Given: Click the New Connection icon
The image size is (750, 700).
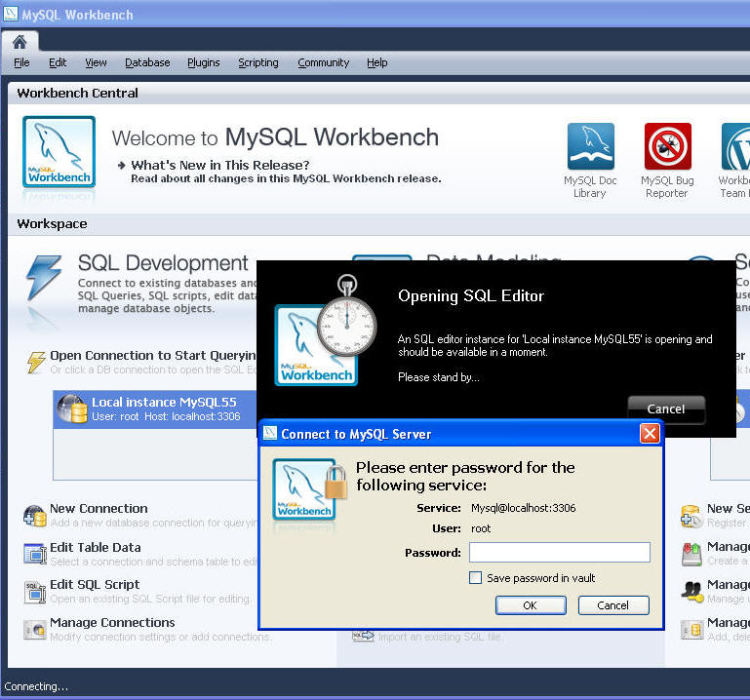Looking at the screenshot, I should (x=35, y=516).
